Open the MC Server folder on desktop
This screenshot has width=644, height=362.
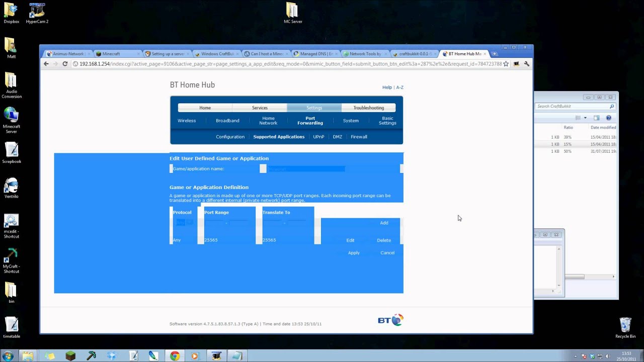(292, 14)
